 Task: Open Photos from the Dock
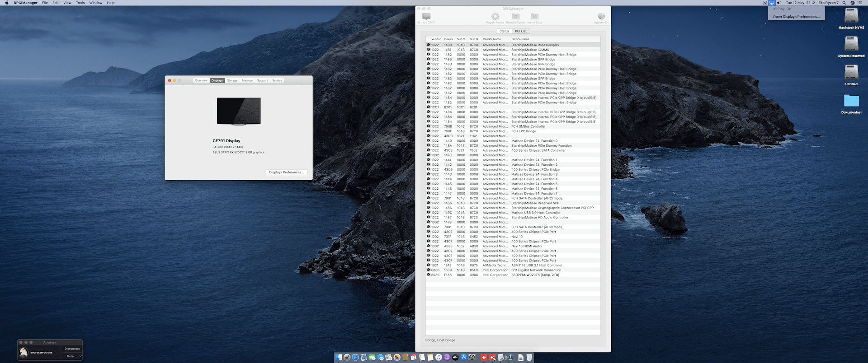(x=397, y=357)
